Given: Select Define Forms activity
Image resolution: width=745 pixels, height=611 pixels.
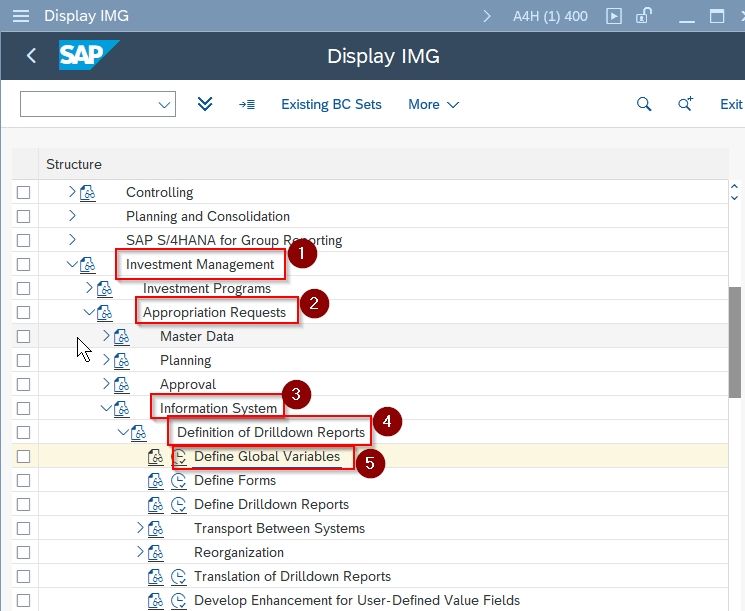Looking at the screenshot, I should pyautogui.click(x=235, y=480).
